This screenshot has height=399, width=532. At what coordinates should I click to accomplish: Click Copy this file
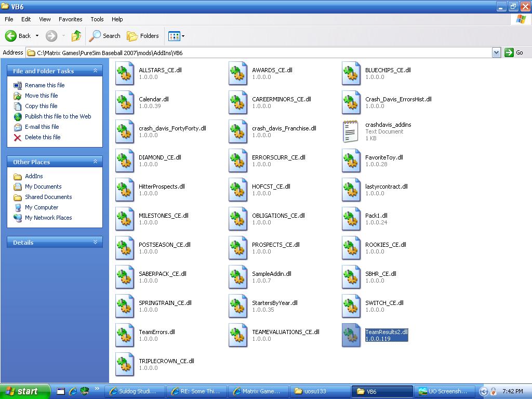pos(41,106)
